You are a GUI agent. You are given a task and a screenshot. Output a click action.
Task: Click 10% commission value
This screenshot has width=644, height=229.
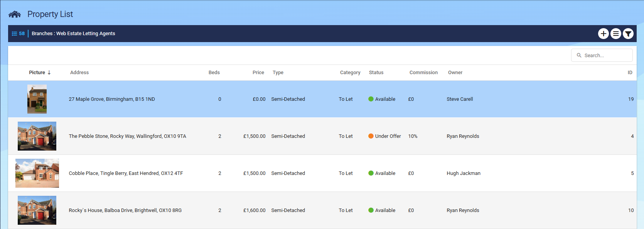pyautogui.click(x=413, y=136)
